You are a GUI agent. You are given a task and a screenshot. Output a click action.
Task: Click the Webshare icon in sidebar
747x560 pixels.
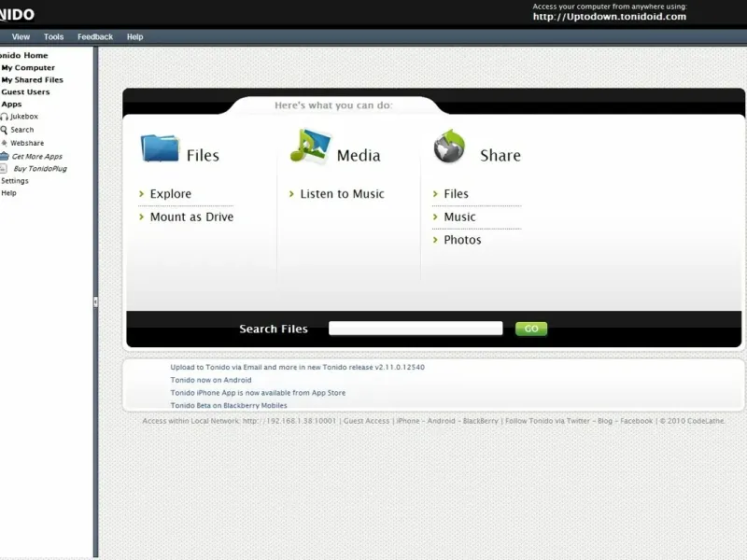(x=5, y=143)
